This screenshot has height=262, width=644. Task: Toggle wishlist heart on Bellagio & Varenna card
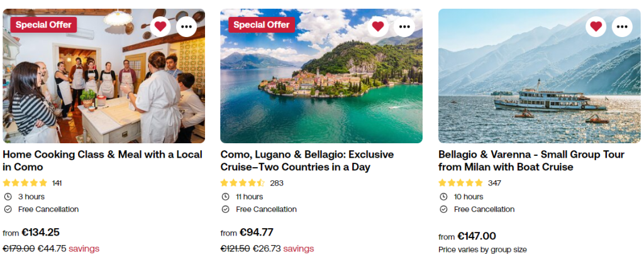click(596, 26)
